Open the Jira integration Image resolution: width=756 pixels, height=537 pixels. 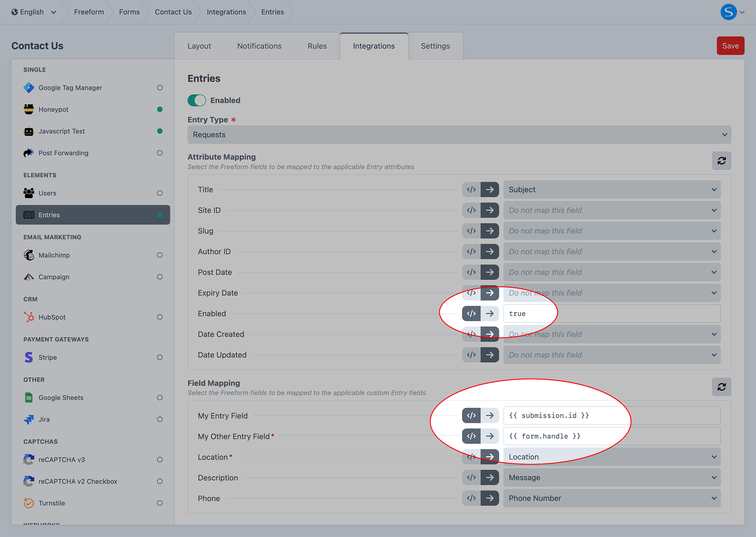(44, 419)
